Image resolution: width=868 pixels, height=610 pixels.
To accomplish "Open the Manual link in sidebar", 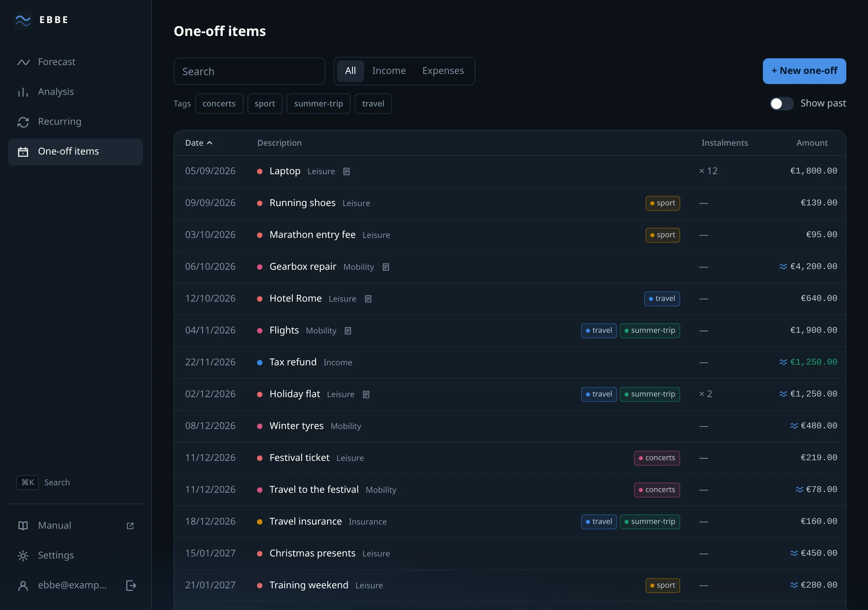I will point(76,525).
